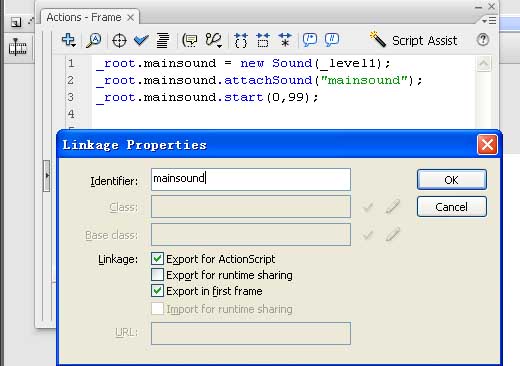
Task: Click the Show code hint icon
Action: point(190,41)
